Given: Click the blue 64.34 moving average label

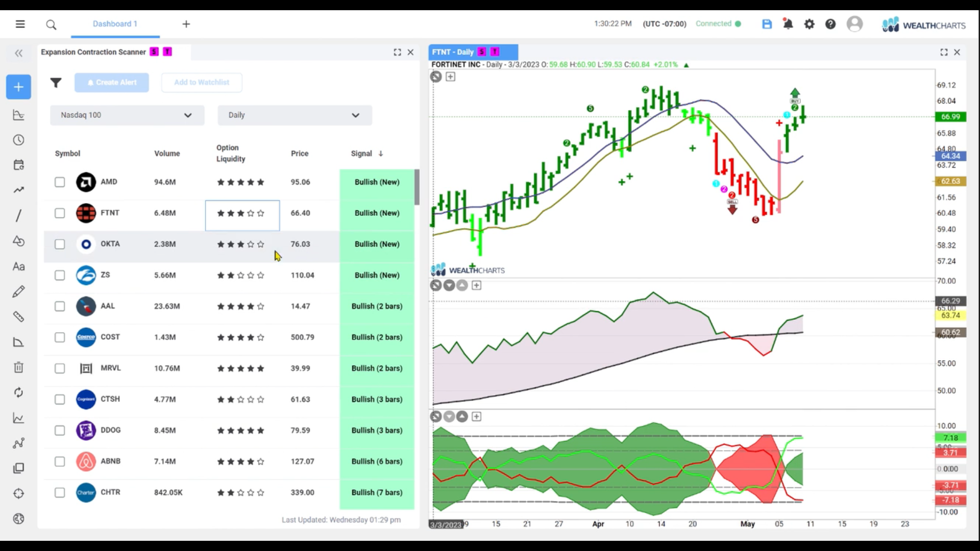Looking at the screenshot, I should tap(950, 156).
